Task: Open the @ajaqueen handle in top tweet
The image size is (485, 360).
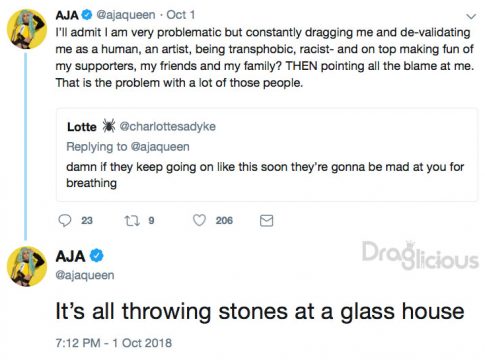Action: point(126,15)
